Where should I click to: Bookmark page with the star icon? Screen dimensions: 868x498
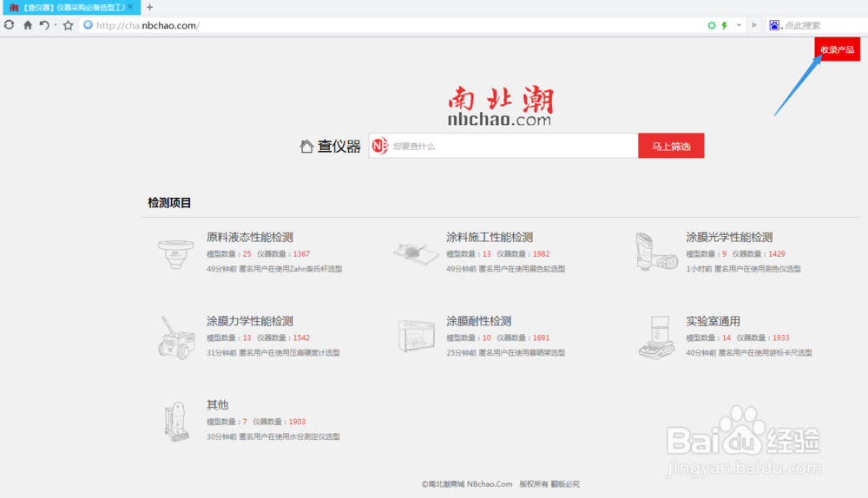[x=68, y=25]
